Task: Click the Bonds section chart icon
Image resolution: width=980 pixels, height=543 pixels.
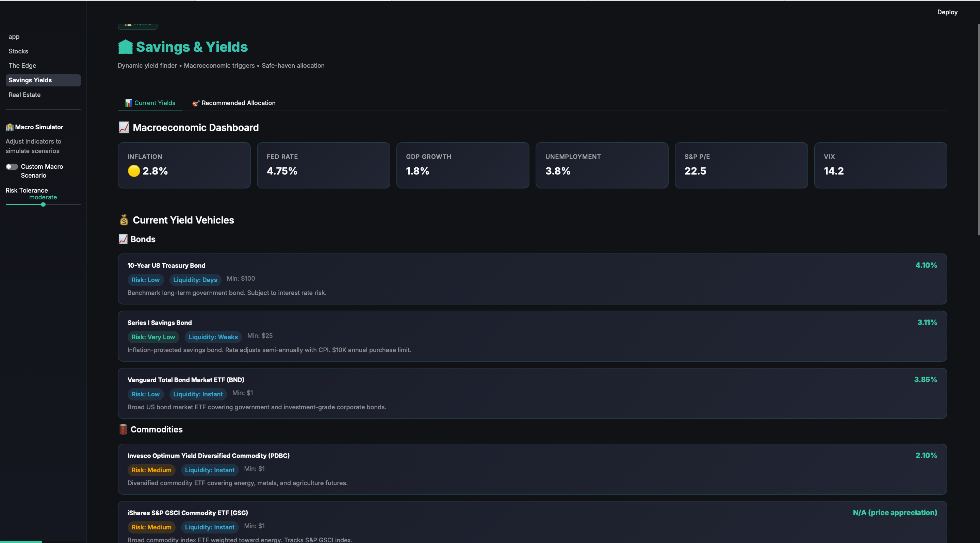Action: coord(123,239)
